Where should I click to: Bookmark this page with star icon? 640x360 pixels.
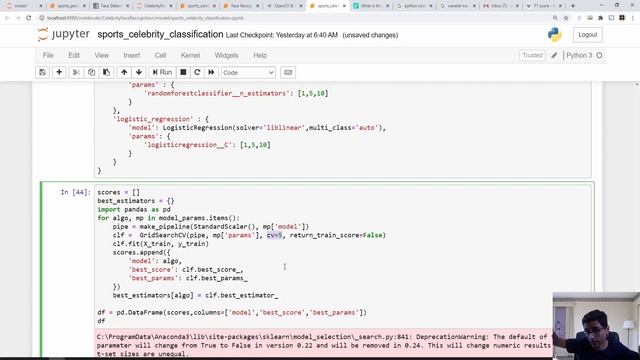566,18
